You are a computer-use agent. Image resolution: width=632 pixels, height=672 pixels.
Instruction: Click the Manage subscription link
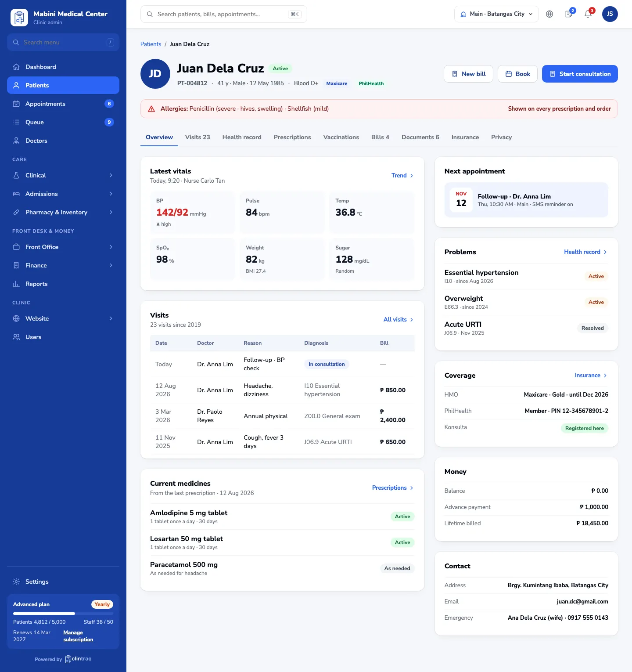coord(78,636)
